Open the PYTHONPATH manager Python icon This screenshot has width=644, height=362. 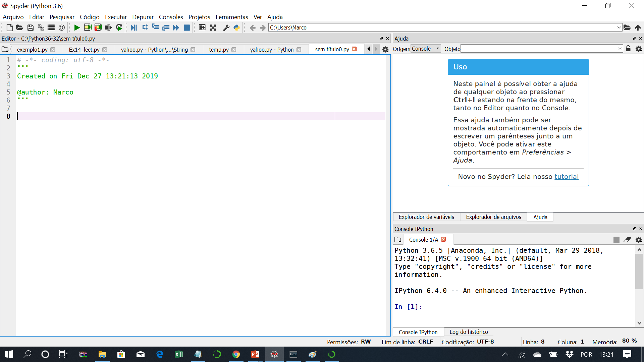237,27
